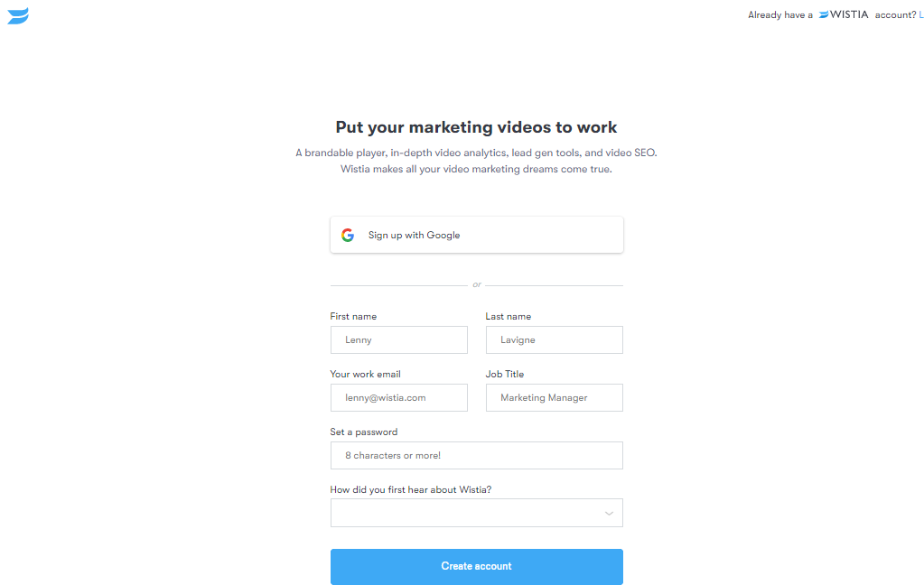Click the WISTIA wordmark in the header
This screenshot has width=924, height=585.
(x=844, y=14)
